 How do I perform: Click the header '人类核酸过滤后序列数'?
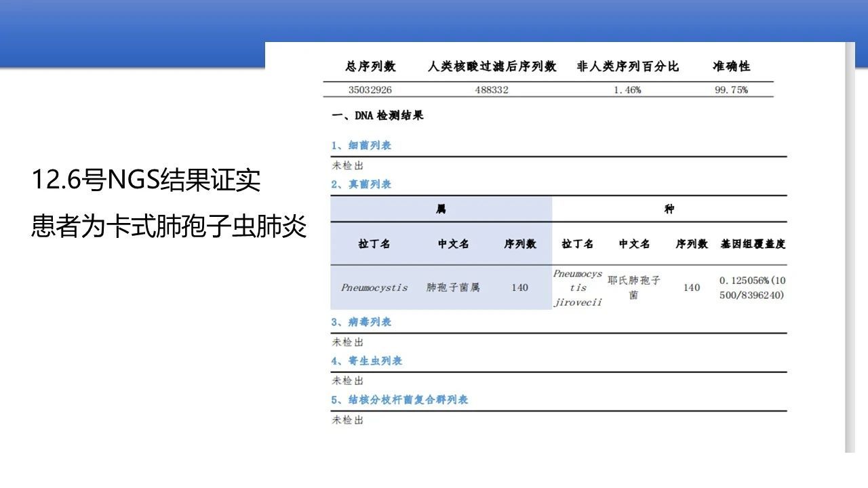tap(492, 66)
